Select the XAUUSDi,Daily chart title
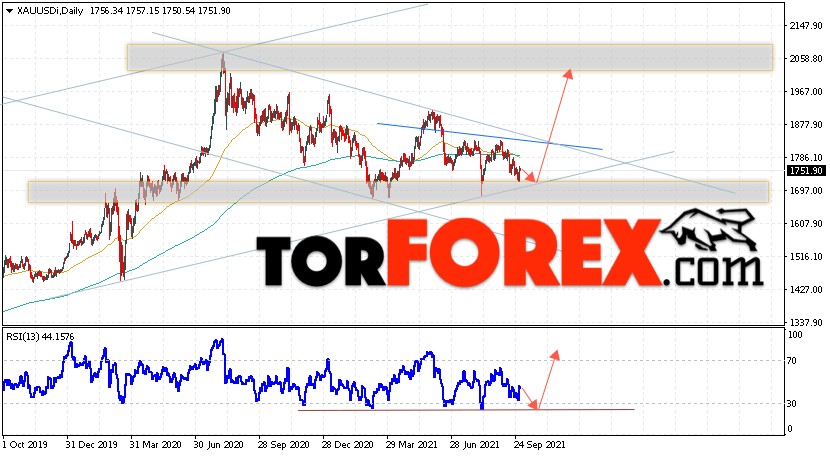Screen dimensions: 830x456 50,11
